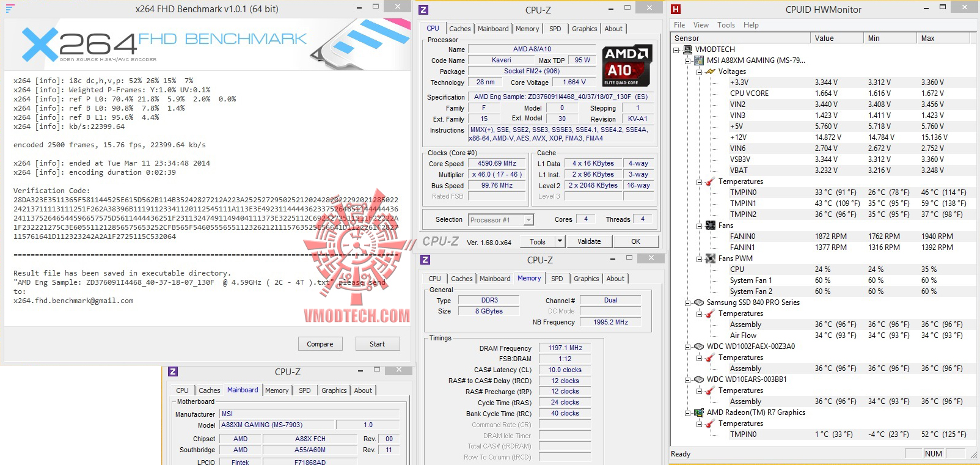Select the TMPIN1 temperature row under MSI A88XM

[x=823, y=203]
